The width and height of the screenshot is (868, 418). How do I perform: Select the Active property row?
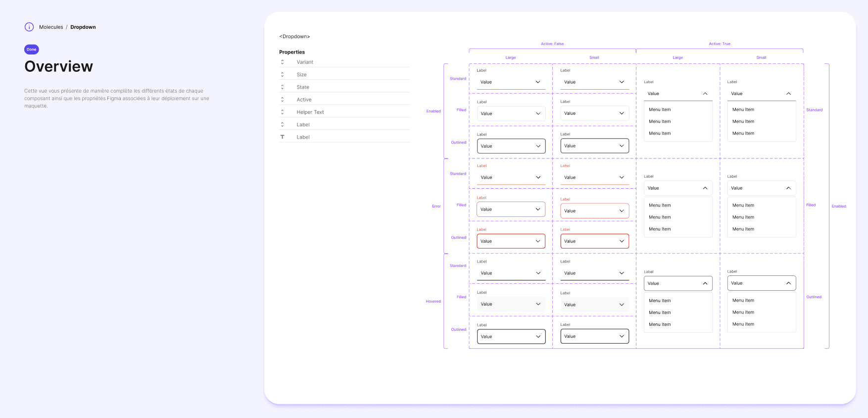[x=344, y=100]
